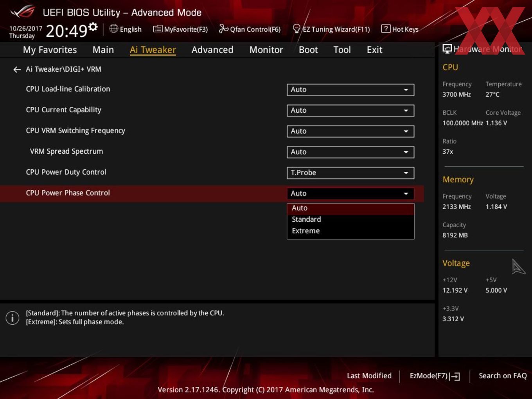Open MyFavorite(F3) list
This screenshot has height=399, width=532.
[180, 29]
